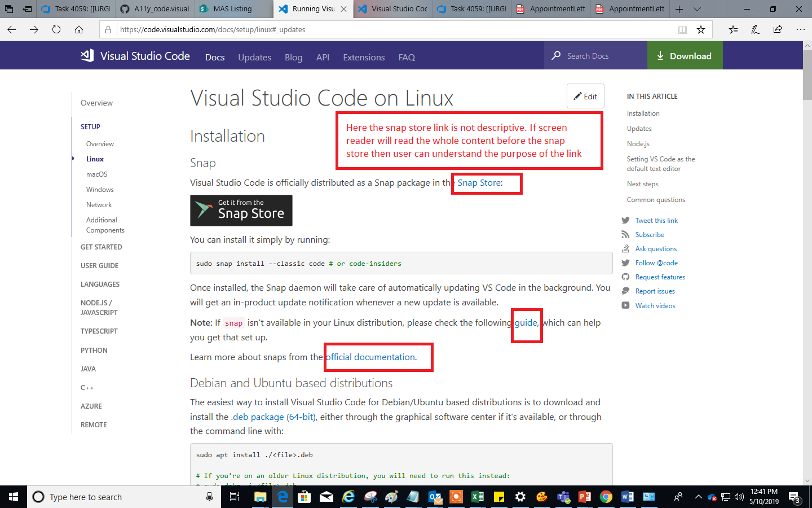This screenshot has height=508, width=812.
Task: Start a Web Note with the pen icon
Action: pyautogui.click(x=755, y=29)
